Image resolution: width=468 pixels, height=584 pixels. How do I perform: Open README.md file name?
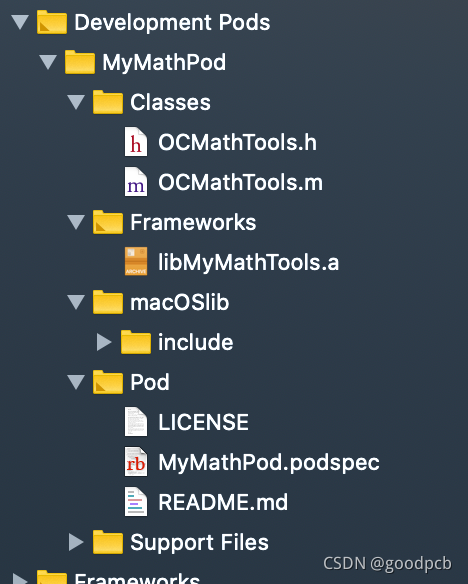(x=223, y=502)
